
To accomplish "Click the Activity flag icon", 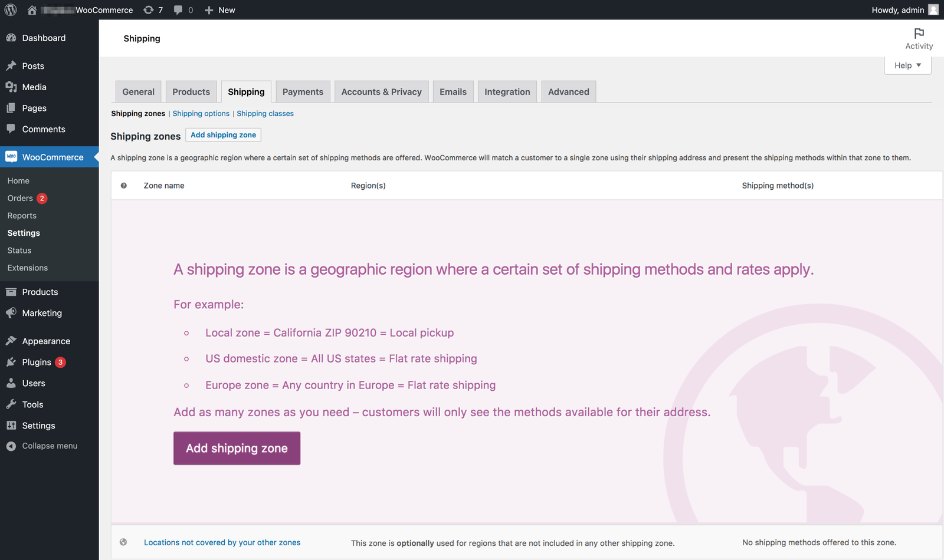I will [x=918, y=34].
